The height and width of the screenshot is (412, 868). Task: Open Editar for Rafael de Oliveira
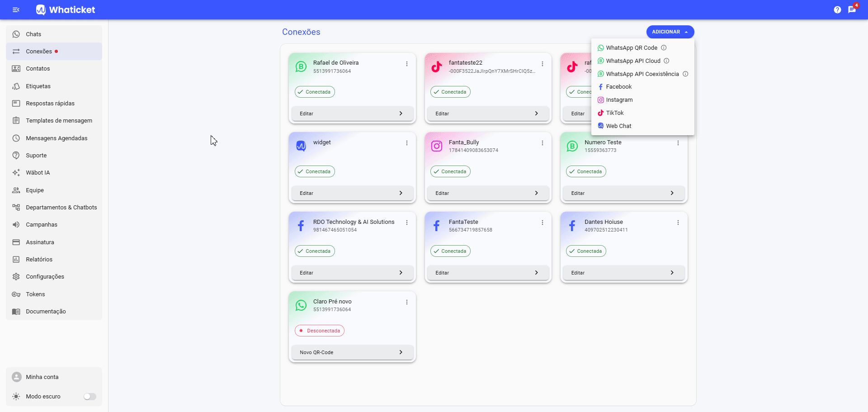353,114
